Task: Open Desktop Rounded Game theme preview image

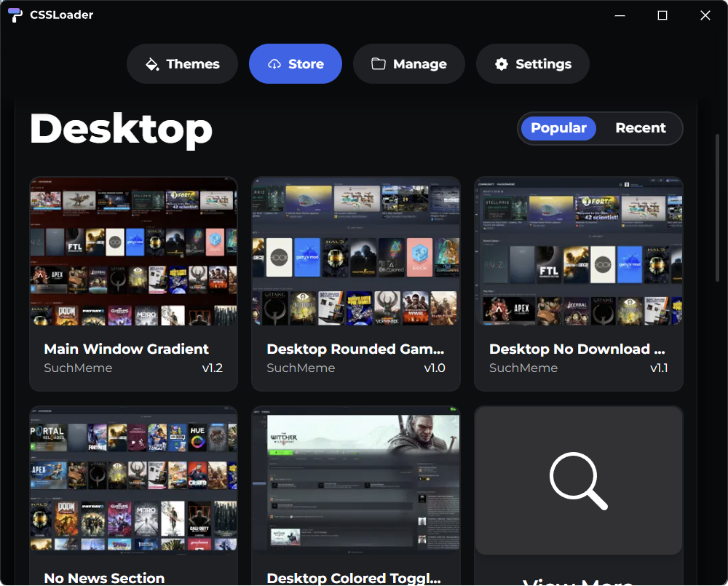Action: click(x=356, y=250)
